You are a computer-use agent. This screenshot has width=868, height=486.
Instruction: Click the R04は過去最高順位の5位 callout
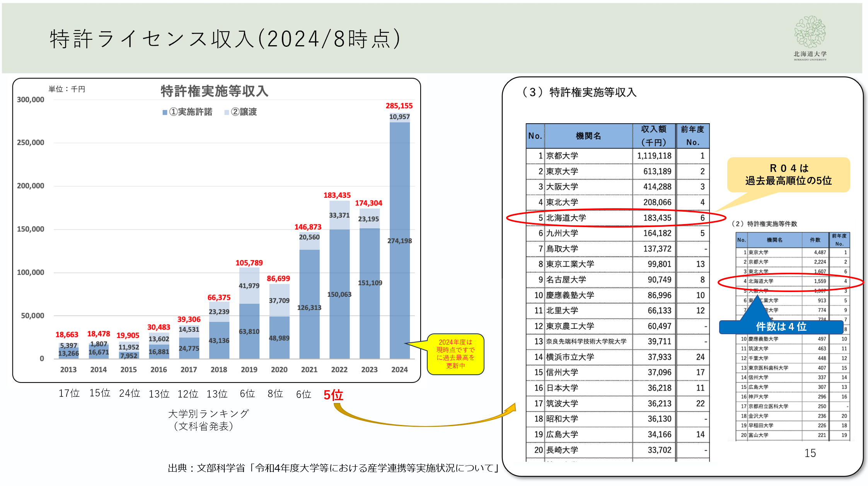[x=788, y=175]
